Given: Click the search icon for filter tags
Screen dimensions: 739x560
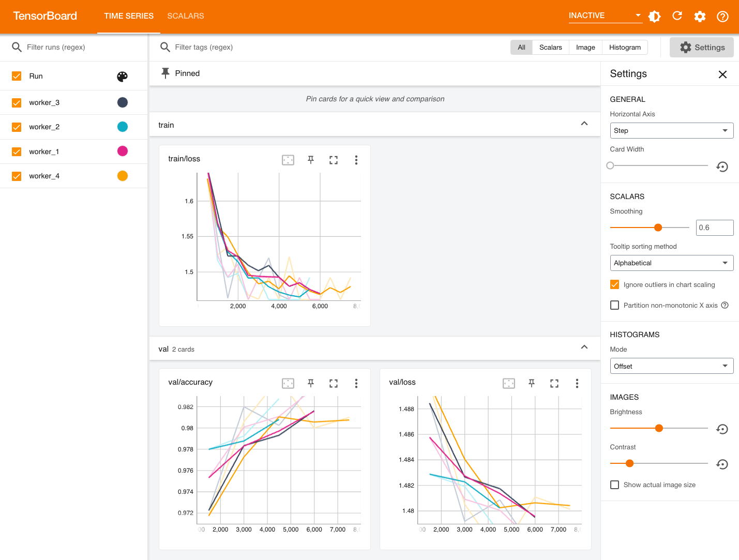Looking at the screenshot, I should point(165,47).
